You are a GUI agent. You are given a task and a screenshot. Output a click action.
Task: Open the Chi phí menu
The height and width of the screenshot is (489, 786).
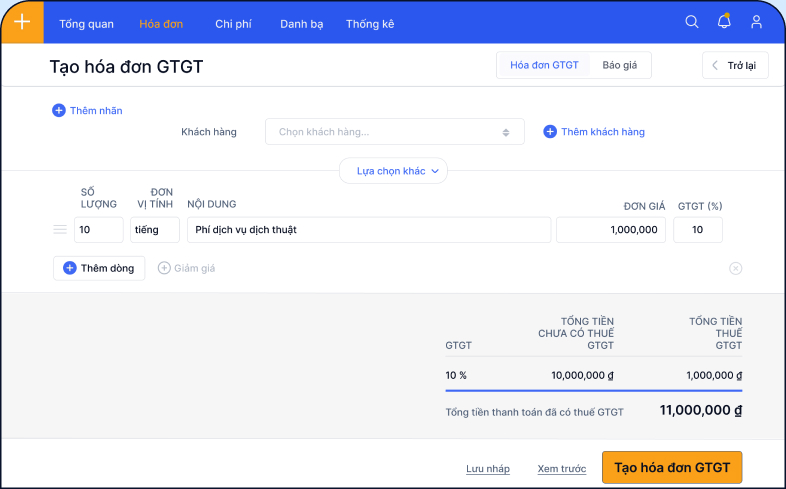coord(233,23)
